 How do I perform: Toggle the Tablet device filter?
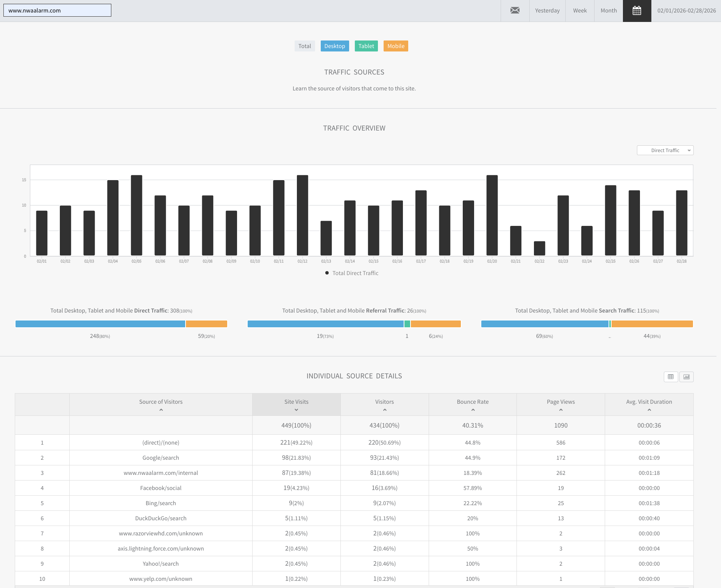tap(366, 46)
